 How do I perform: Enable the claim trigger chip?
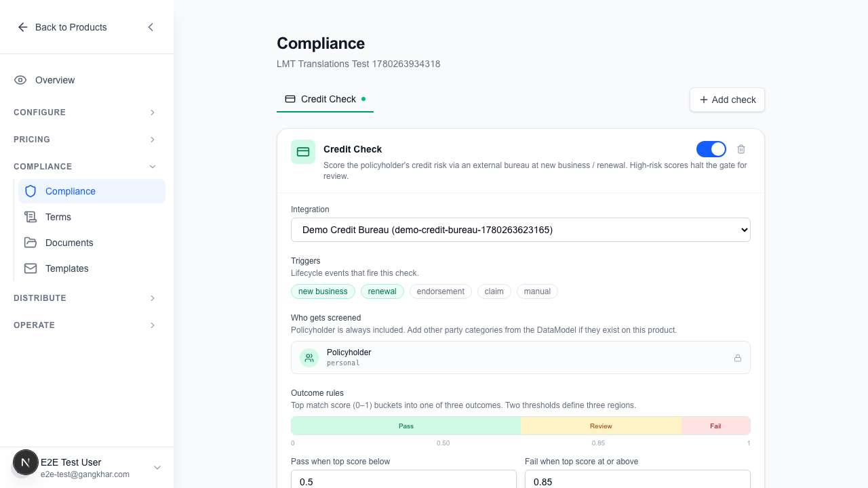click(x=494, y=291)
